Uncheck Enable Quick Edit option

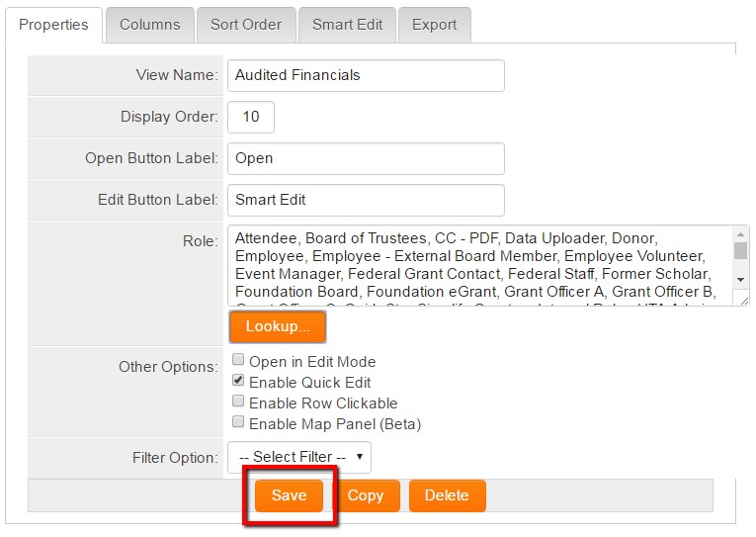238,382
